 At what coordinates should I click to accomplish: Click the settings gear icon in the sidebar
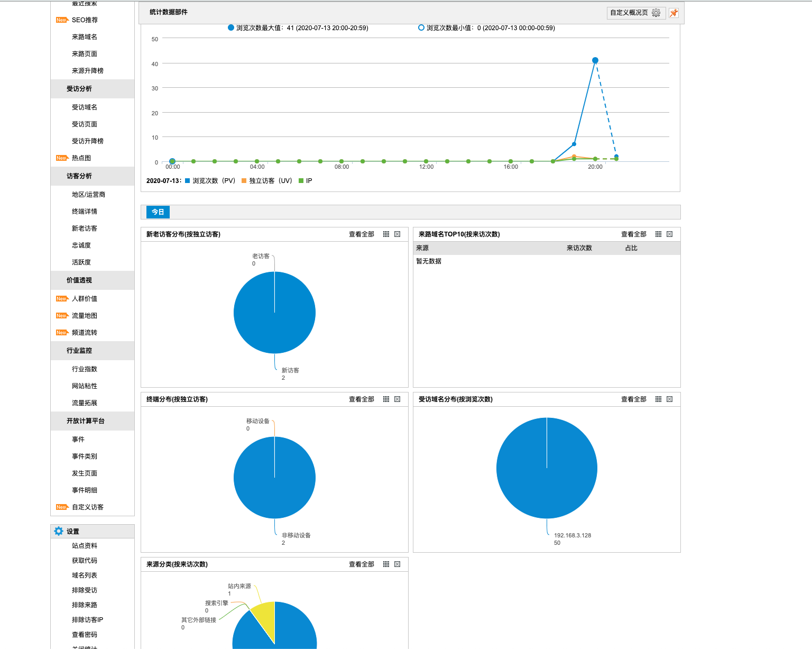coord(59,531)
